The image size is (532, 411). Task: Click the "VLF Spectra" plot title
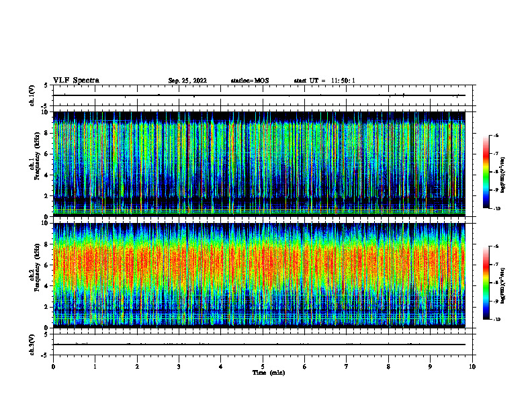pyautogui.click(x=76, y=81)
